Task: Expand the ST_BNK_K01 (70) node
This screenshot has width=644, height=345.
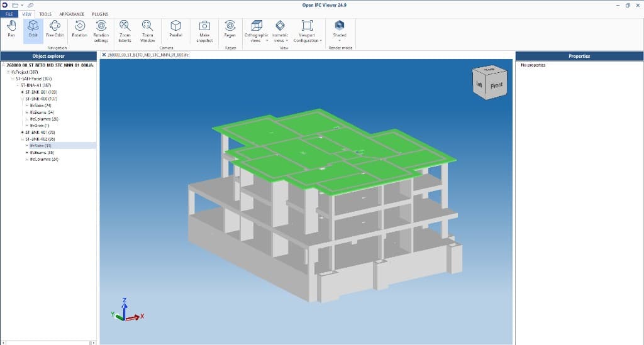Action: point(22,133)
